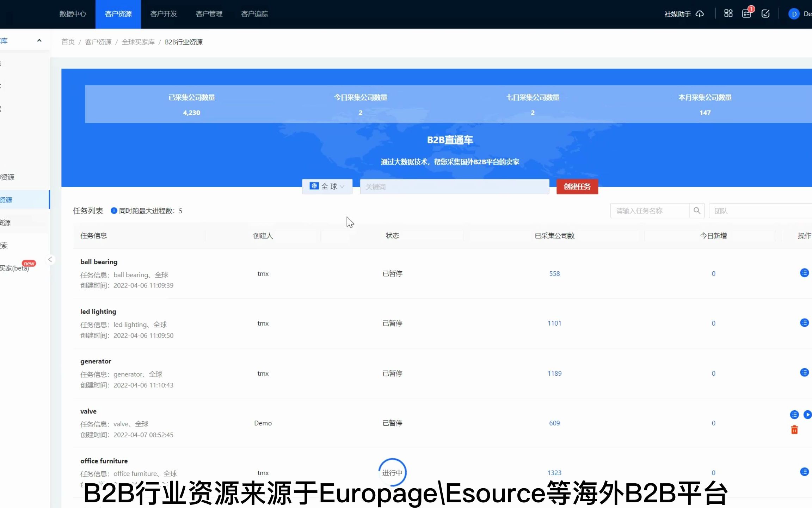
Task: Open details icon for office furniture task
Action: coord(804,472)
